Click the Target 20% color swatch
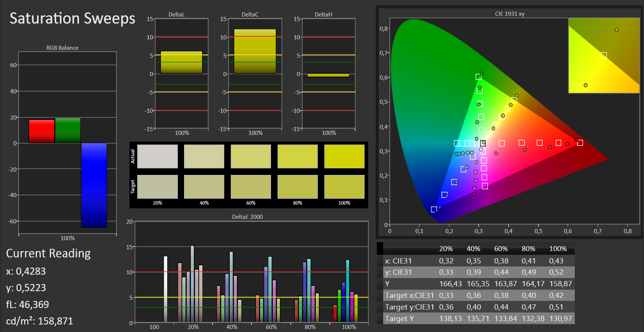This screenshot has height=332, width=644. [x=158, y=187]
